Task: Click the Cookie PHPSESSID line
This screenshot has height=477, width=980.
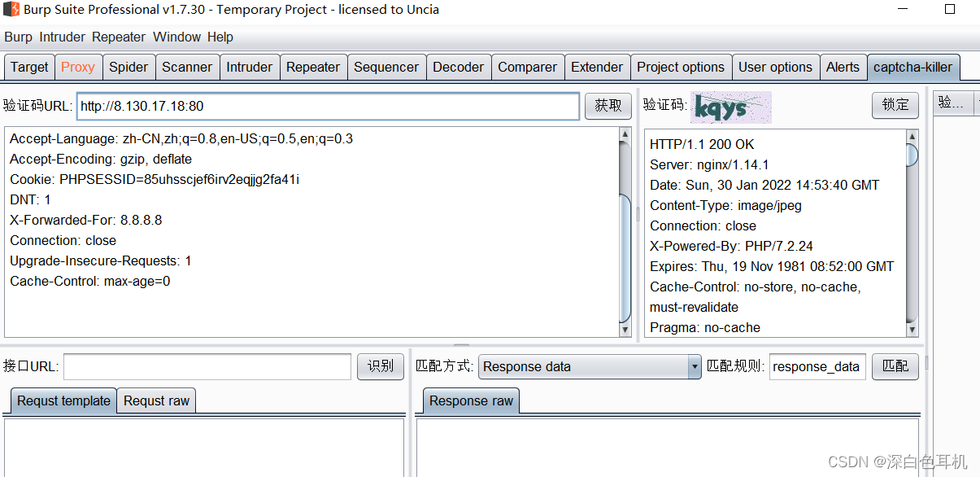Action: tap(155, 179)
